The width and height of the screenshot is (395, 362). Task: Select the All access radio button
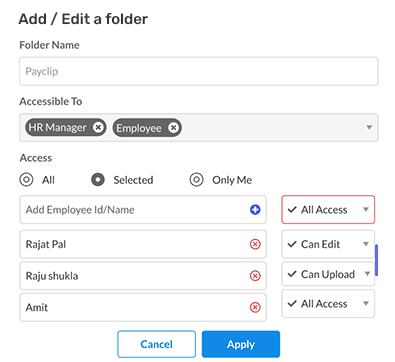pos(26,180)
